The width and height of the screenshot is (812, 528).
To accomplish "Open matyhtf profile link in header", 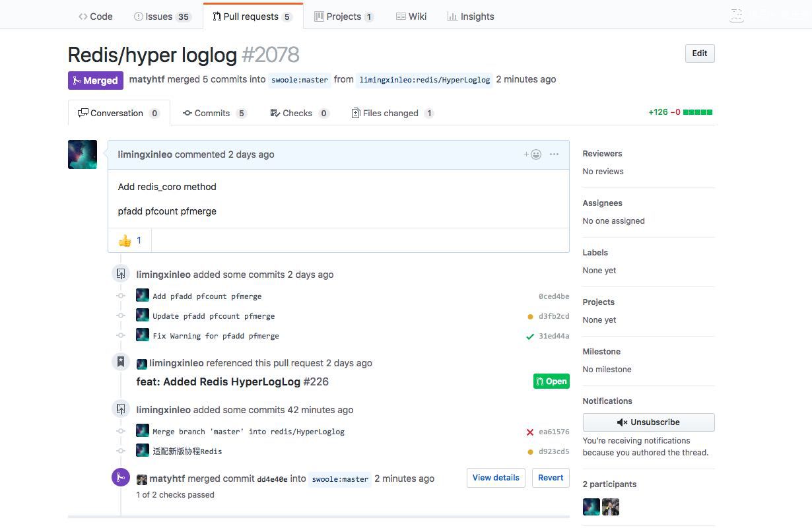I will click(147, 79).
